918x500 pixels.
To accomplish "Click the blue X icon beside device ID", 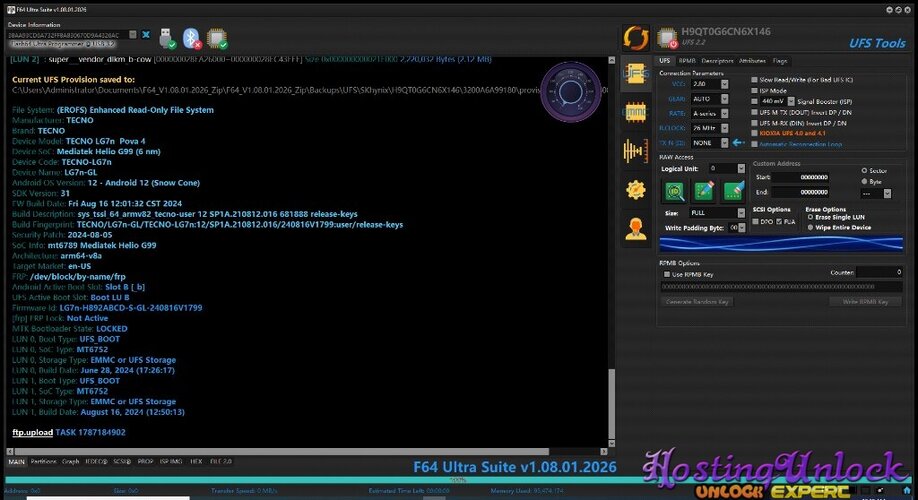I will click(146, 35).
